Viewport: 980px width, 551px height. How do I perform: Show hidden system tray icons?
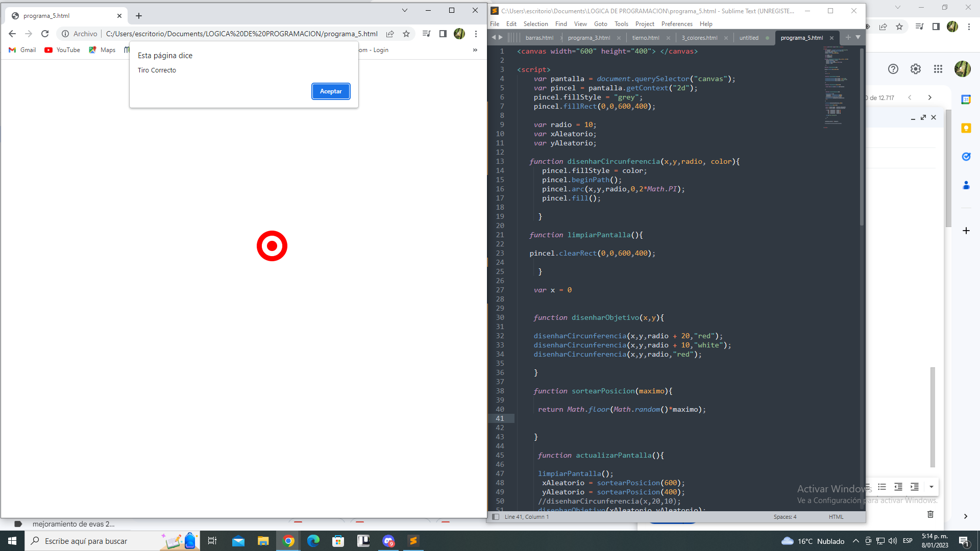[856, 541]
